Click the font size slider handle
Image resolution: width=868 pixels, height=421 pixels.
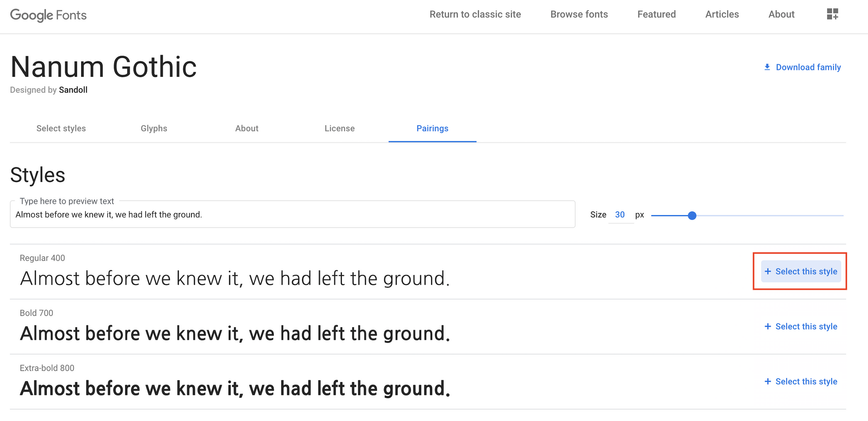[x=692, y=215]
